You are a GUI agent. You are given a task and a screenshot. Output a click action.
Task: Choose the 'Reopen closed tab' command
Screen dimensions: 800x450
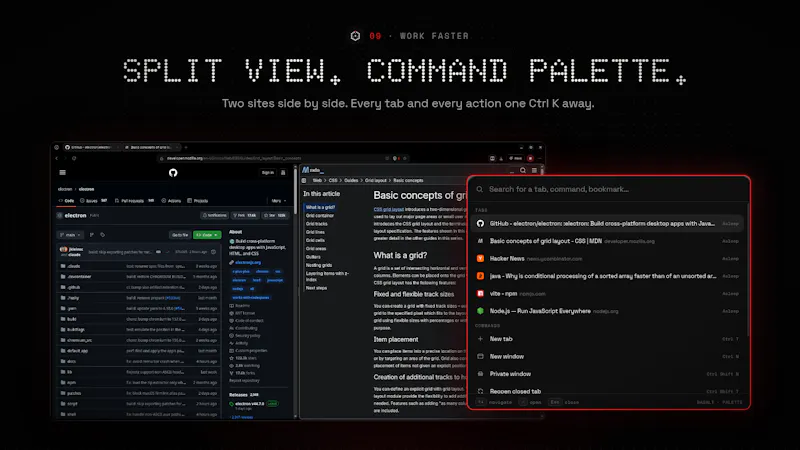(x=608, y=391)
